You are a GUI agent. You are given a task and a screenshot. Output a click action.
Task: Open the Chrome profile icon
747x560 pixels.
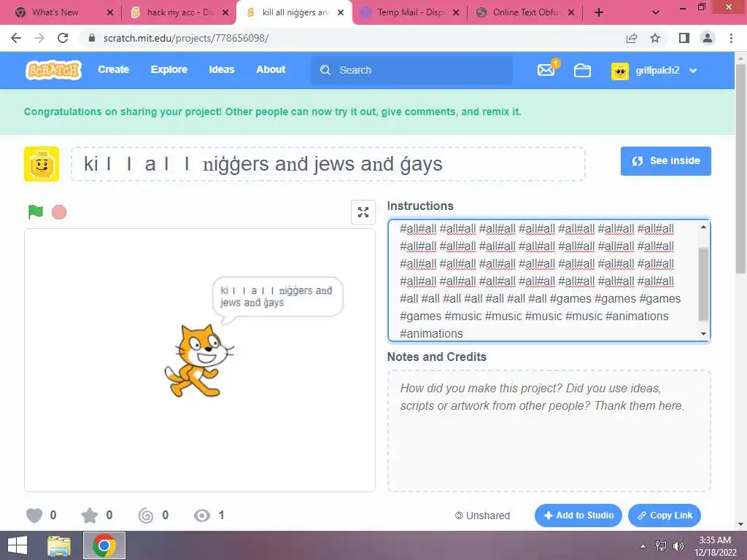[x=708, y=38]
